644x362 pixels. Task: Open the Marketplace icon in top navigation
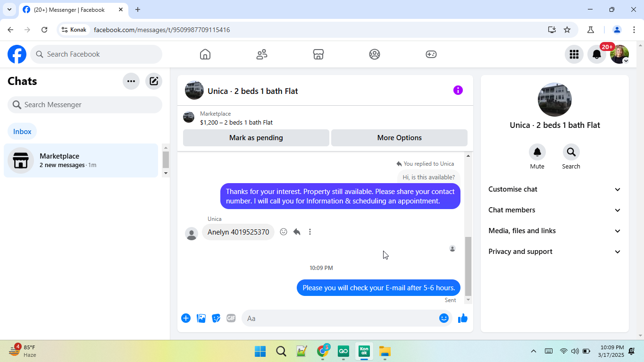318,54
